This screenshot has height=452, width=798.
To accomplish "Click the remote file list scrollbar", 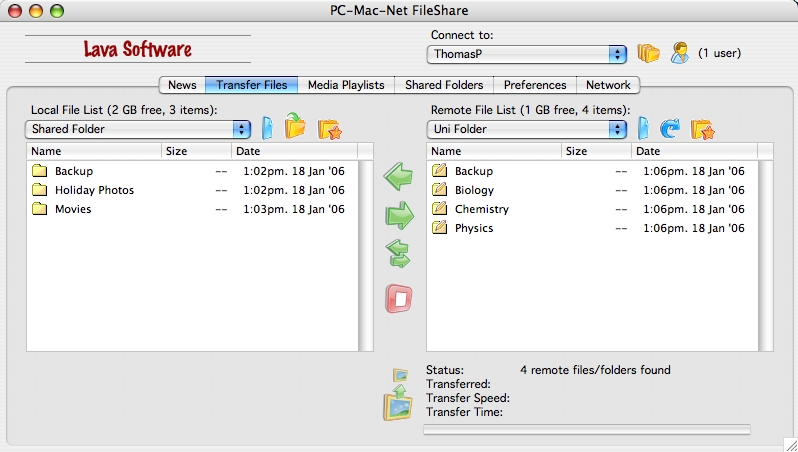I will [x=766, y=256].
